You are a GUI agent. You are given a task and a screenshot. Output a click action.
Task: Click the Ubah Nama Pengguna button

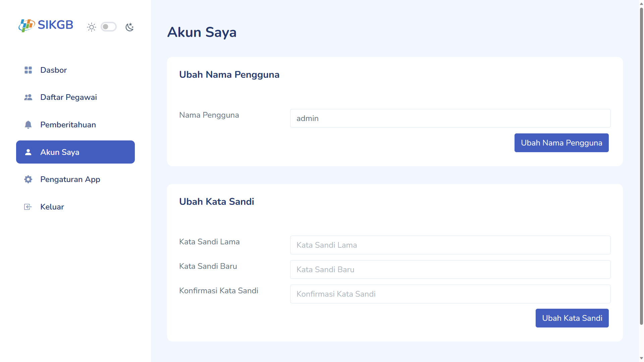(561, 143)
